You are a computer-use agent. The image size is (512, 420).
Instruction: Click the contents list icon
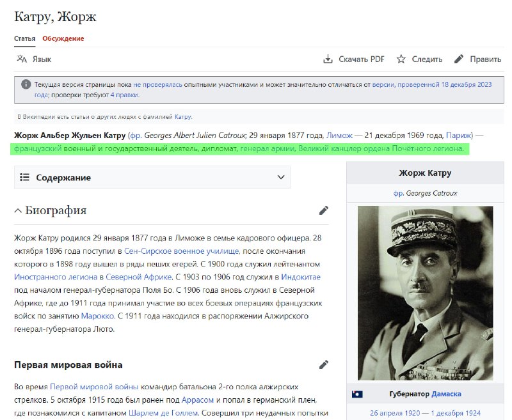24,177
